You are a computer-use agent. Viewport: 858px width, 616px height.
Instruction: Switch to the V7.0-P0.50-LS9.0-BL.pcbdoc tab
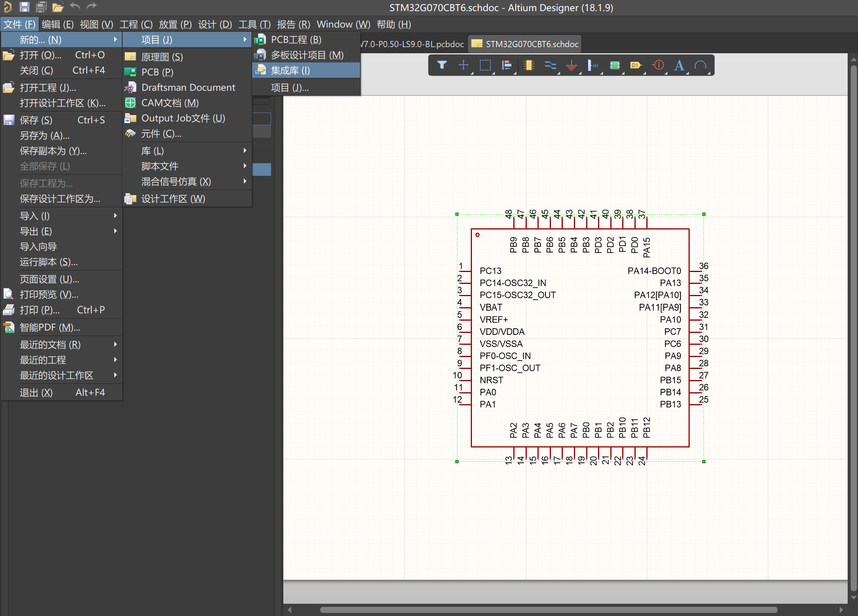(413, 44)
